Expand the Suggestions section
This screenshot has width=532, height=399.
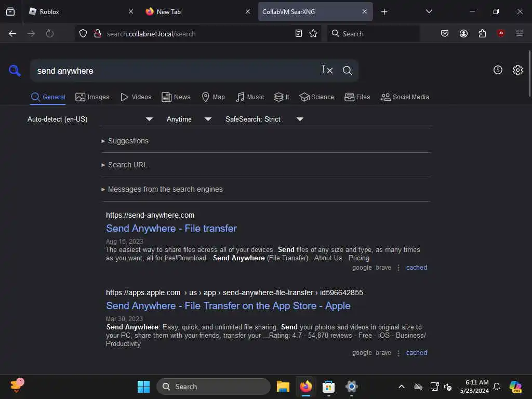(125, 141)
